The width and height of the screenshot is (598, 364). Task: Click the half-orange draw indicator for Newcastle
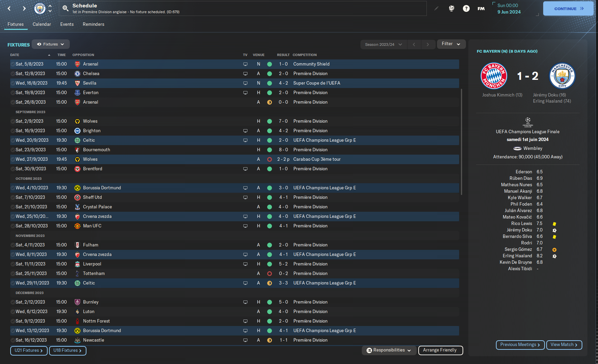(270, 340)
